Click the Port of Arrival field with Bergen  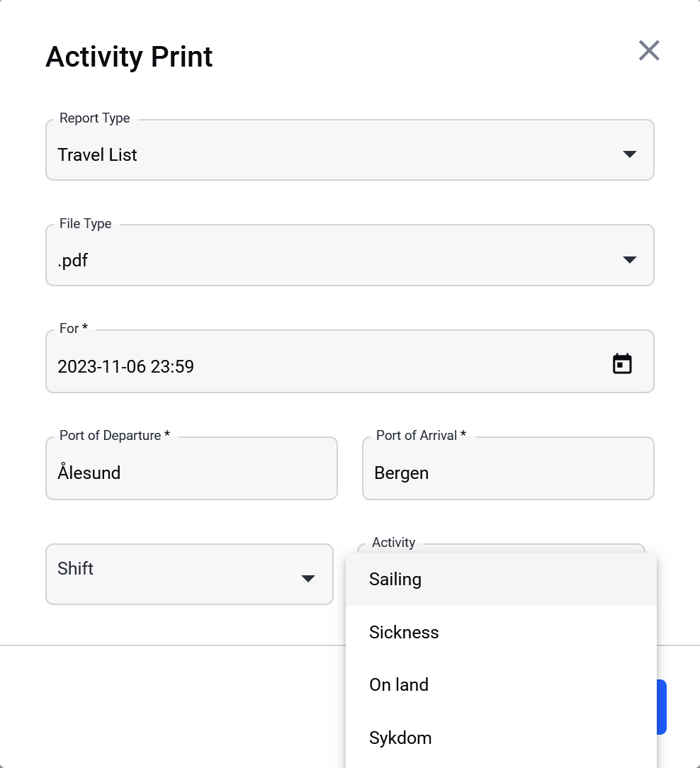508,468
